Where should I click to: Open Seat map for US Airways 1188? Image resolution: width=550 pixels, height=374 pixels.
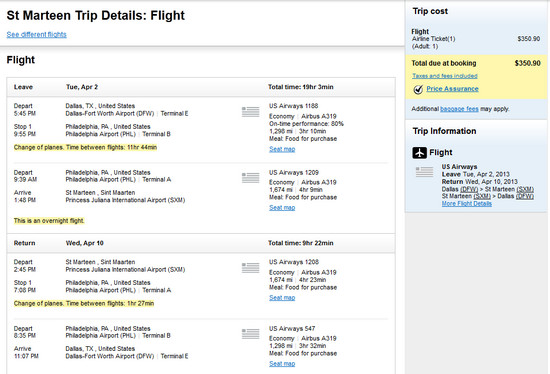[282, 149]
